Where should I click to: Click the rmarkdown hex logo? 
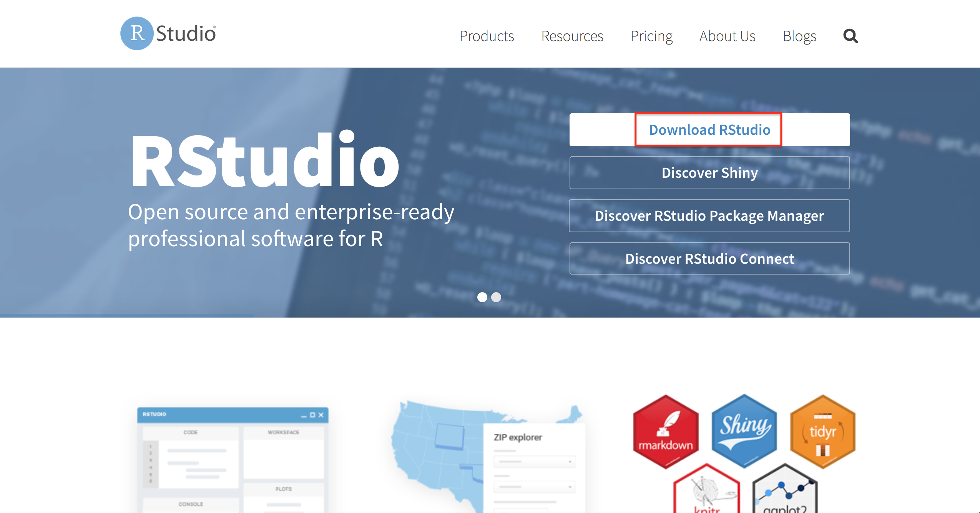point(666,432)
